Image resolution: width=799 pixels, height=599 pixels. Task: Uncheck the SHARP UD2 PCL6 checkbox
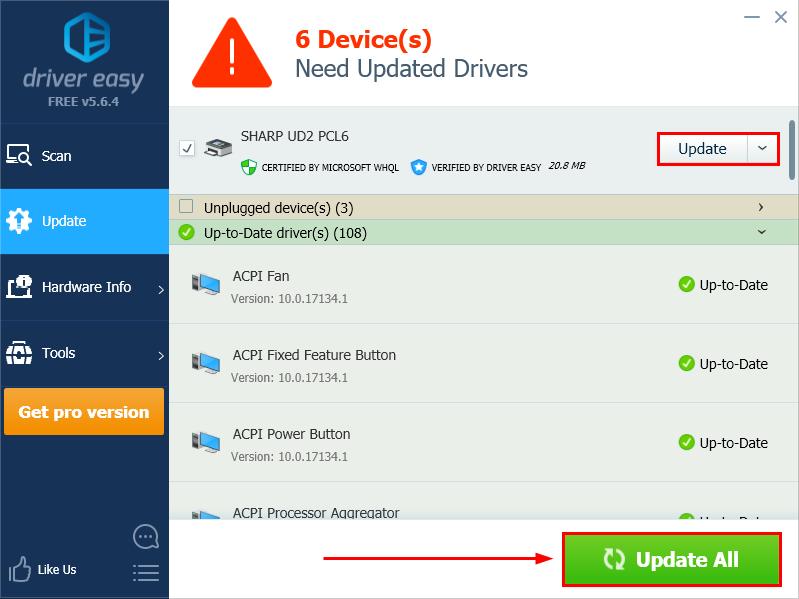187,148
